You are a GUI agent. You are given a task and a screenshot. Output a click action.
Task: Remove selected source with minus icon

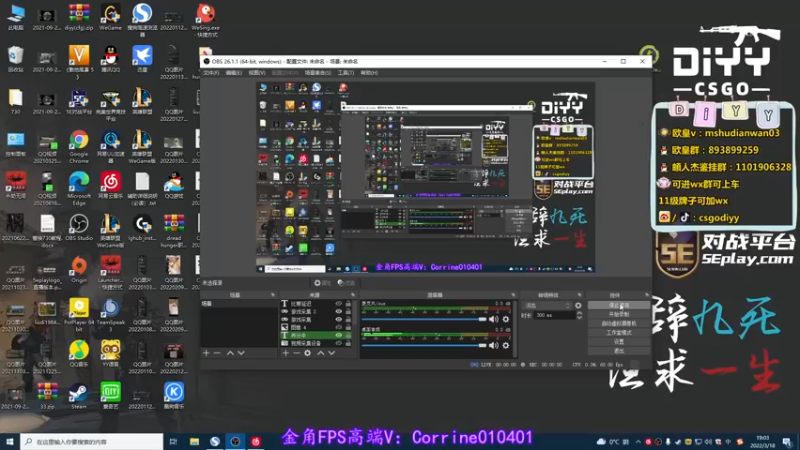(x=296, y=353)
